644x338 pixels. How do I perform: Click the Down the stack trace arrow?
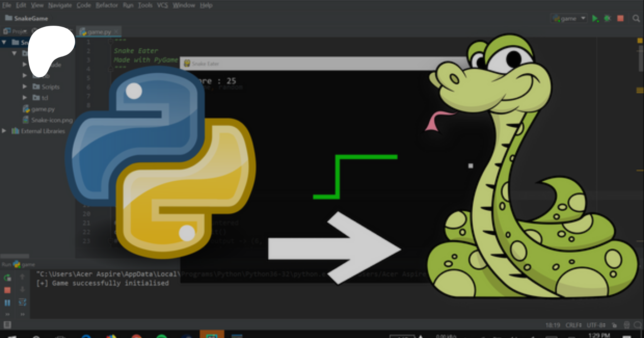tap(22, 289)
